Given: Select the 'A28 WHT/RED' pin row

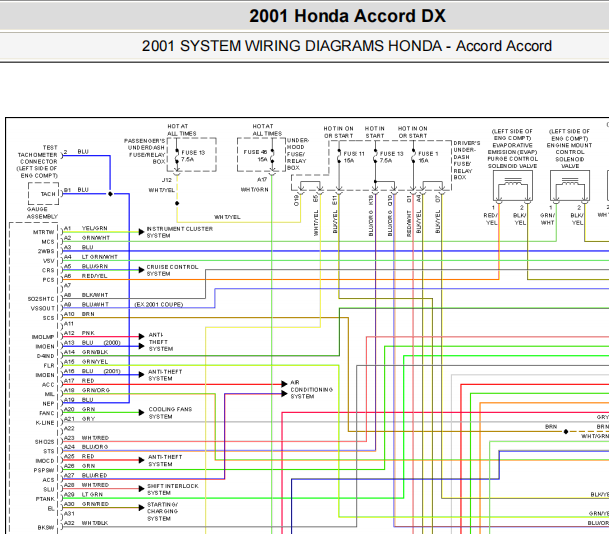Looking at the screenshot, I should coord(86,485).
